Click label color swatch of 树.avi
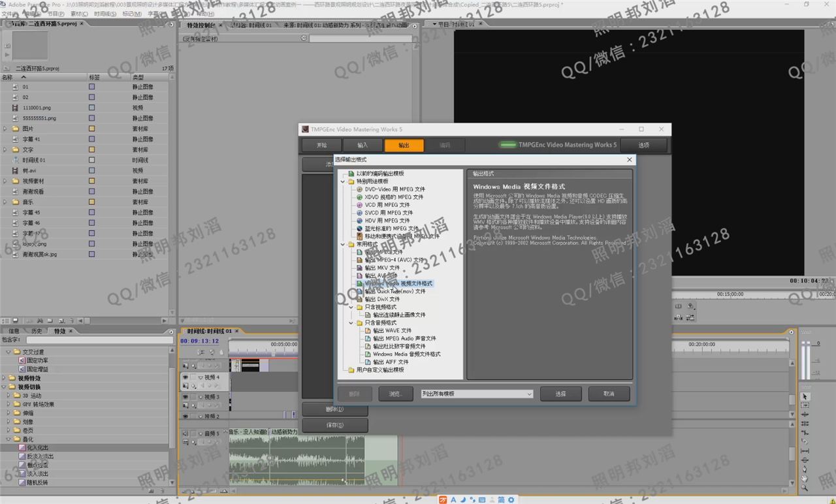This screenshot has height=504, width=836. point(91,170)
